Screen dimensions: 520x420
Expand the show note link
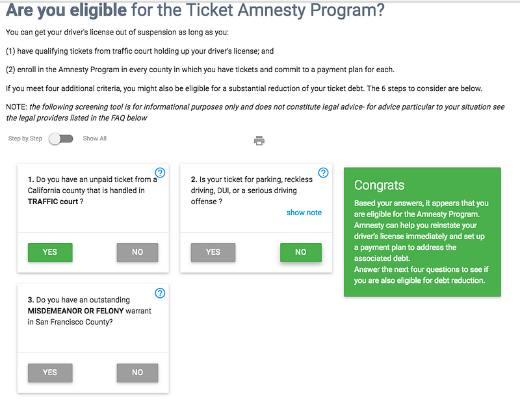304,213
